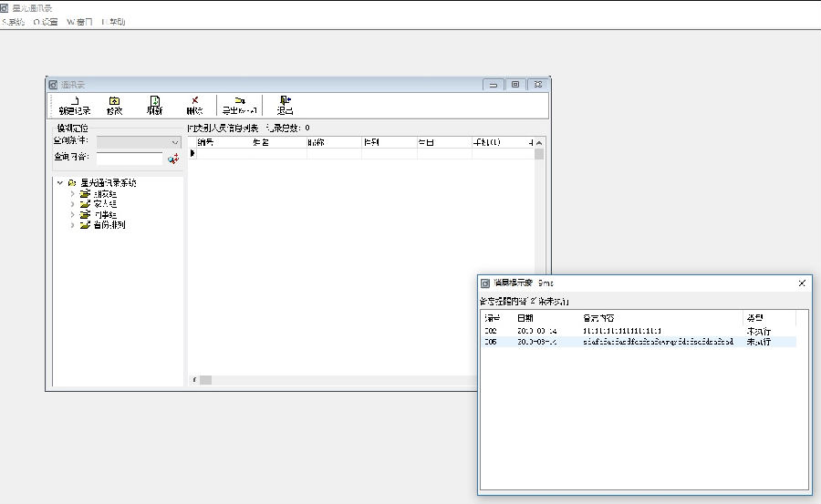Collapse the 星光通讯录系统 root tree node
821x504 pixels.
(60, 183)
